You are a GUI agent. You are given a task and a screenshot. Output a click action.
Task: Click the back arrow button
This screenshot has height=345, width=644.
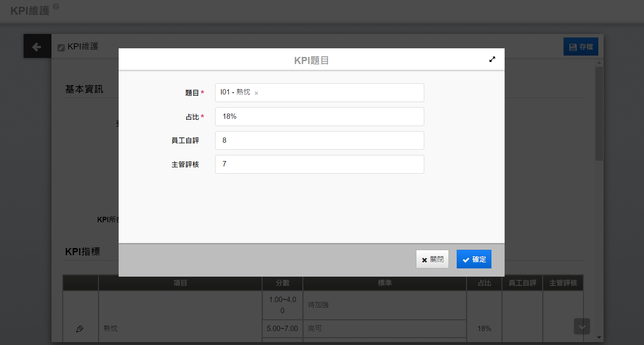pos(37,47)
